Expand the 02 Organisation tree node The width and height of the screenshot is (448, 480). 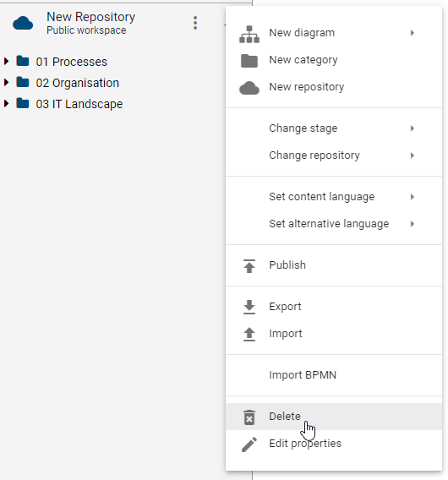6,82
